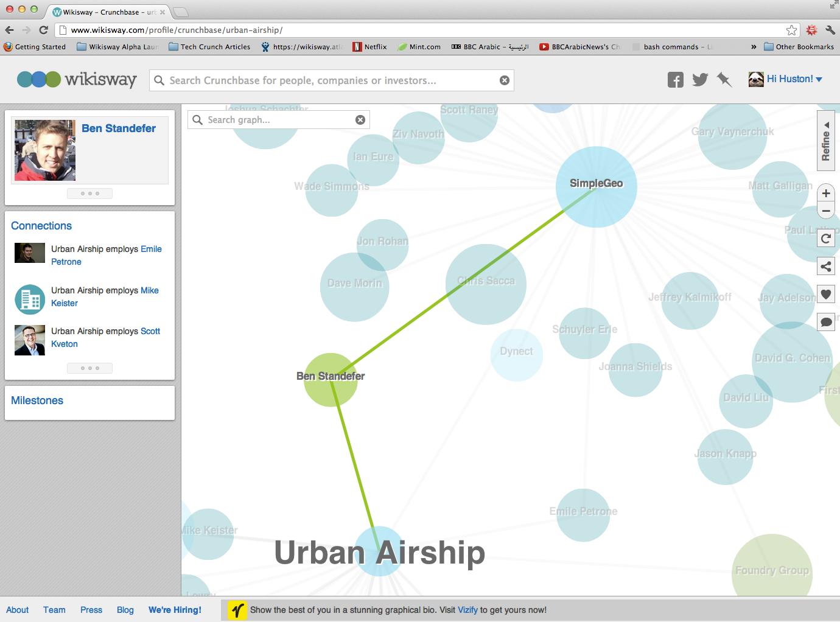The height and width of the screenshot is (622, 840).
Task: Zoom out the graph with minus button
Action: pyautogui.click(x=826, y=211)
